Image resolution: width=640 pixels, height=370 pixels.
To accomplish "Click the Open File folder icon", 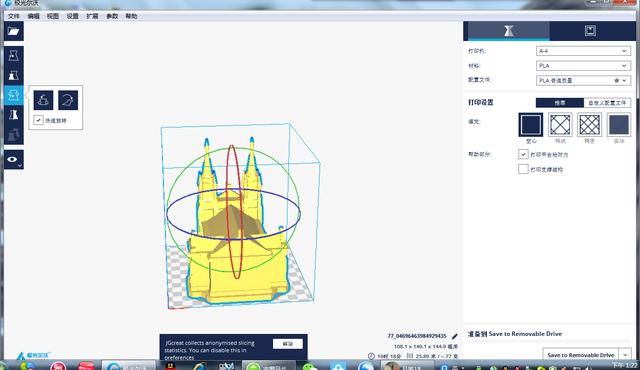I will click(x=13, y=31).
